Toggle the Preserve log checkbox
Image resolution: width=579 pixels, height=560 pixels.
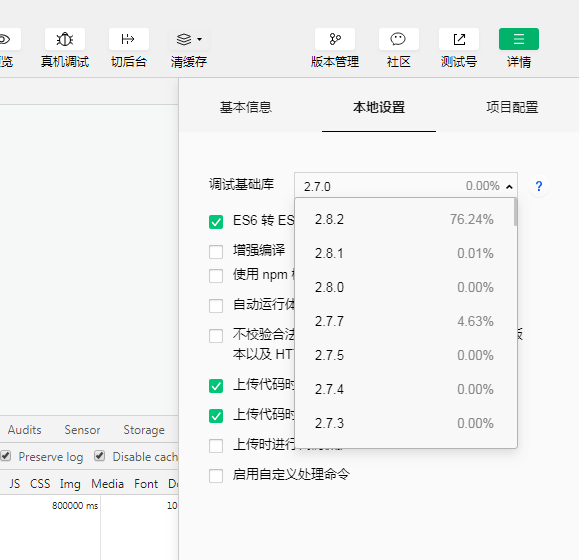click(5, 456)
